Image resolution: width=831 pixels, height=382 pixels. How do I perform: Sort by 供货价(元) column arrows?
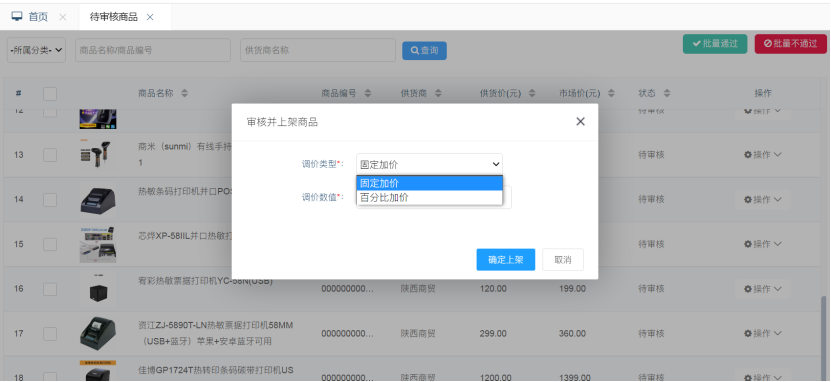tap(532, 93)
